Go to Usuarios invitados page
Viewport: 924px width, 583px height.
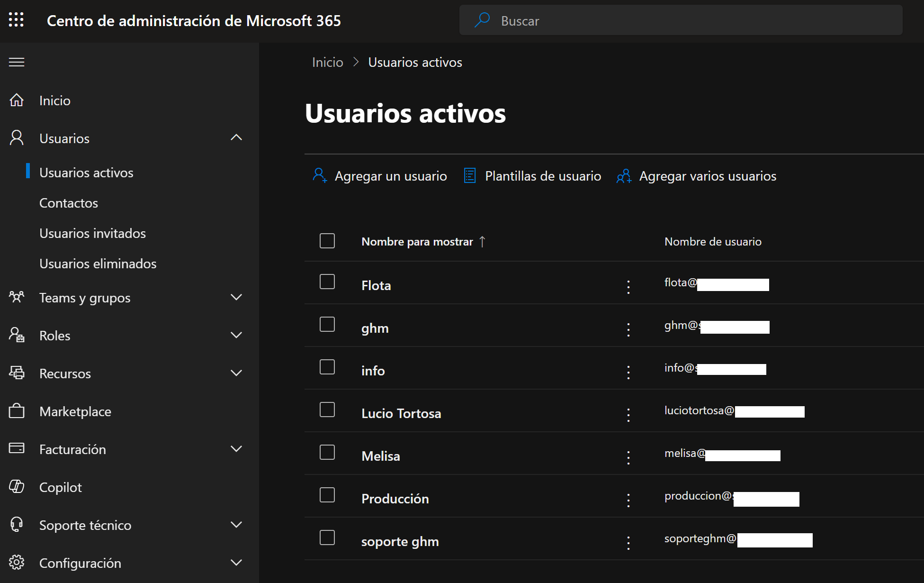(x=92, y=233)
